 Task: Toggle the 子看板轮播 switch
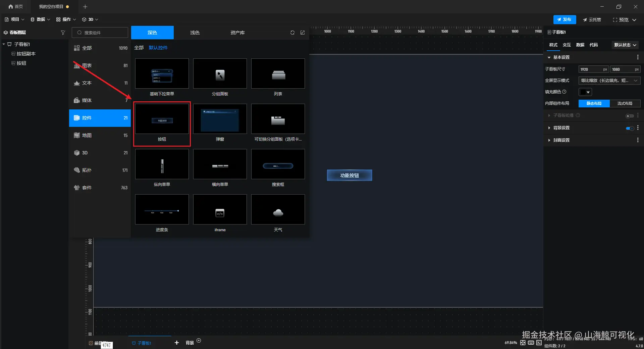[x=630, y=116]
